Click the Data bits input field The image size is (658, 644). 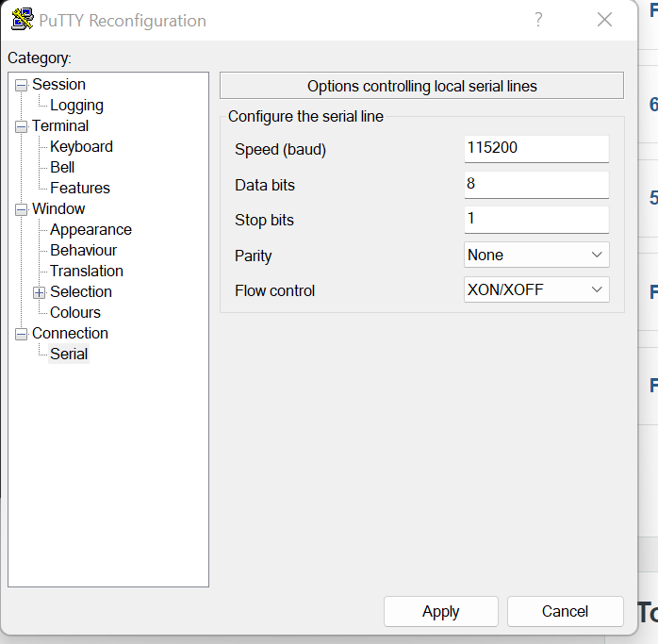[x=536, y=184]
